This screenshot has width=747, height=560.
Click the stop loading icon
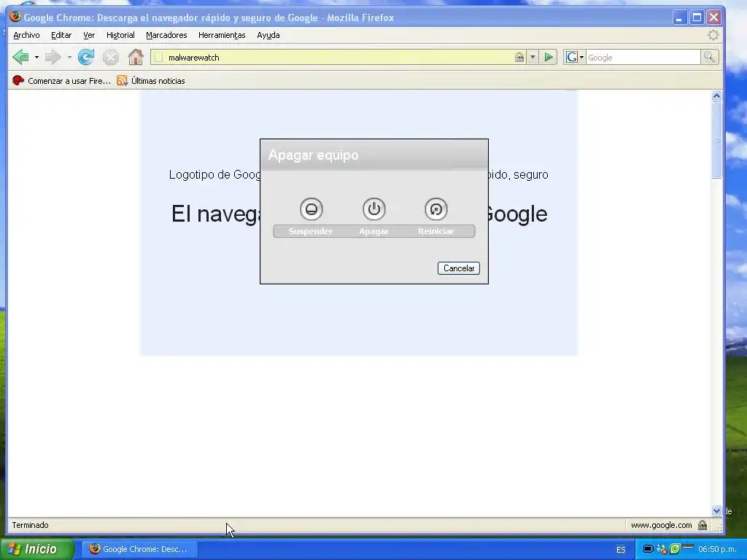111,58
